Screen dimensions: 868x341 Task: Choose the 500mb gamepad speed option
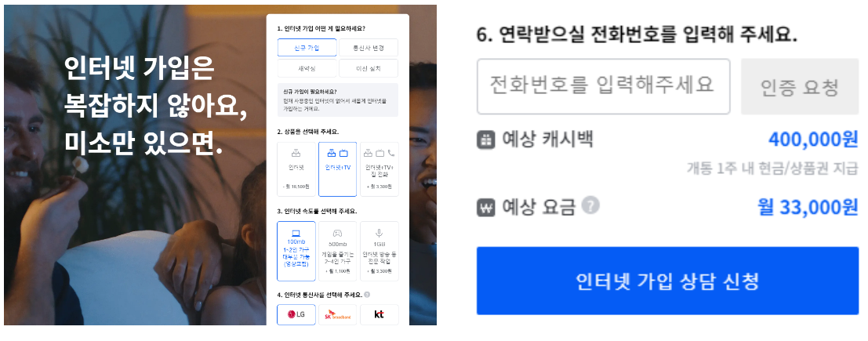pos(338,252)
